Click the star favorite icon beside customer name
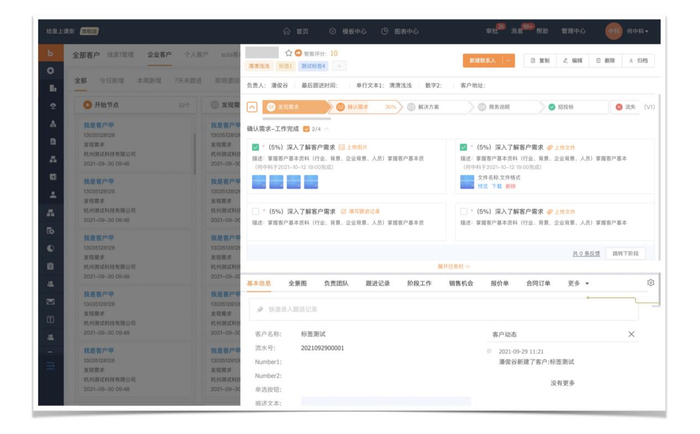 point(289,53)
